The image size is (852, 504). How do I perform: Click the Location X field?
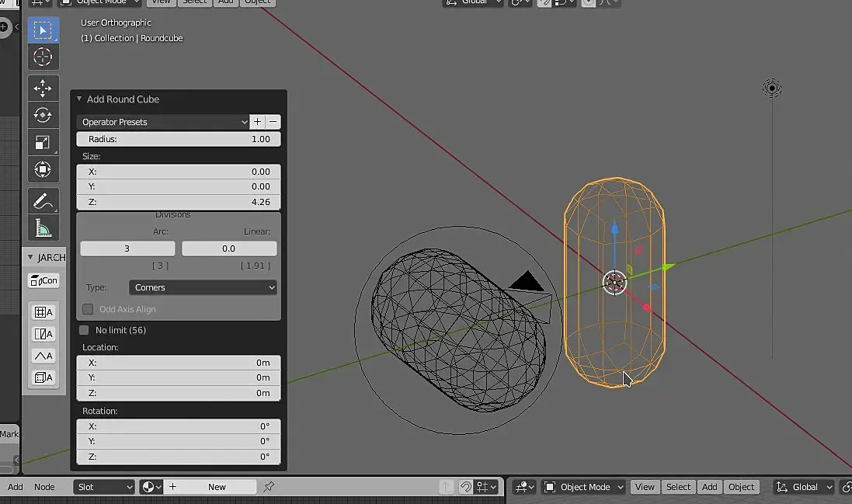pos(179,363)
